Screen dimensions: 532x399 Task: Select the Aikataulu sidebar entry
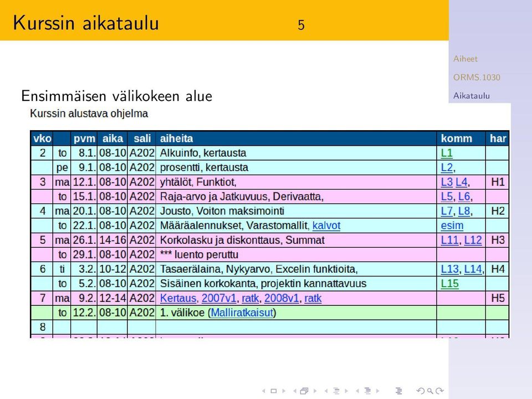471,96
